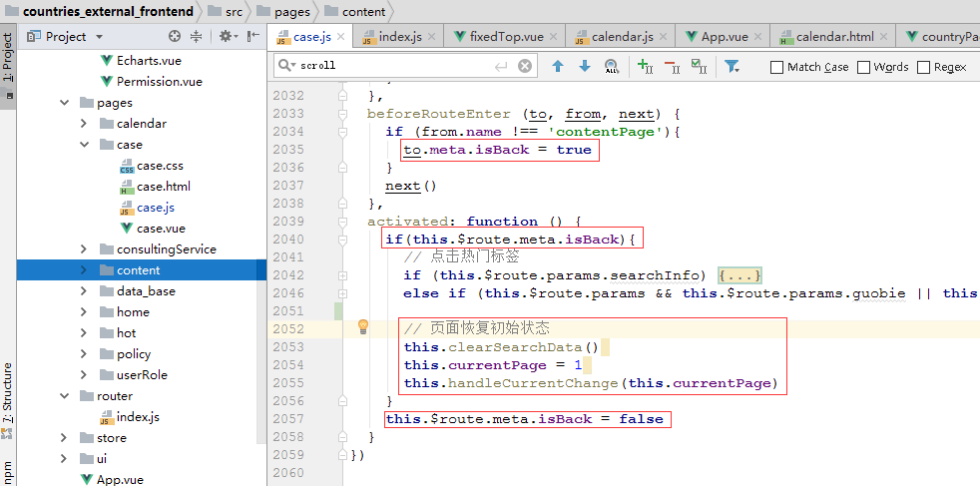Expand the hot folder

(84, 333)
